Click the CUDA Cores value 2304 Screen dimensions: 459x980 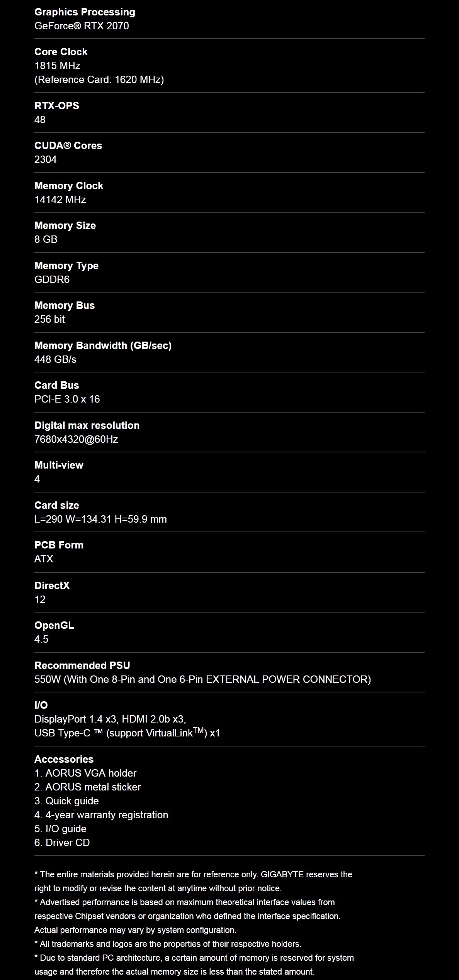45,159
